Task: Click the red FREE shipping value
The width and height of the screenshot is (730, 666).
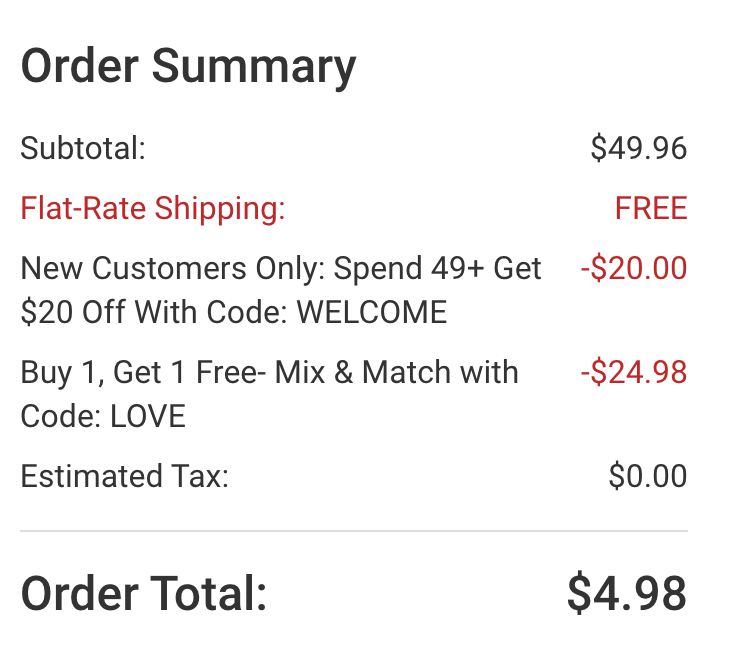Action: [651, 209]
